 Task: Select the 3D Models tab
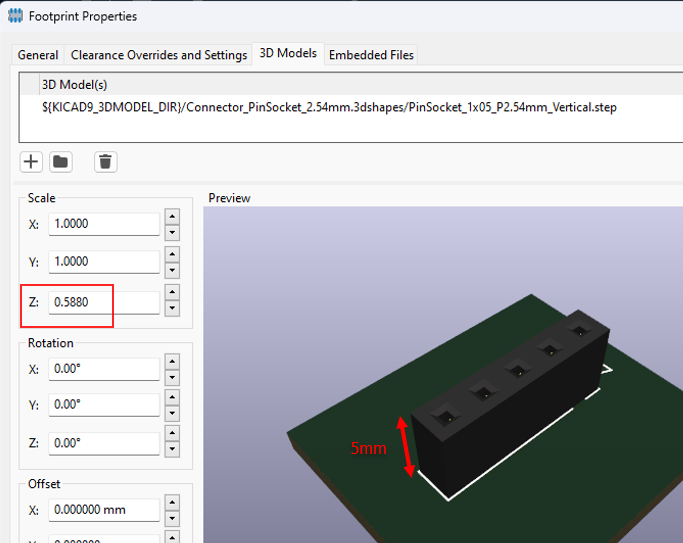[x=288, y=54]
